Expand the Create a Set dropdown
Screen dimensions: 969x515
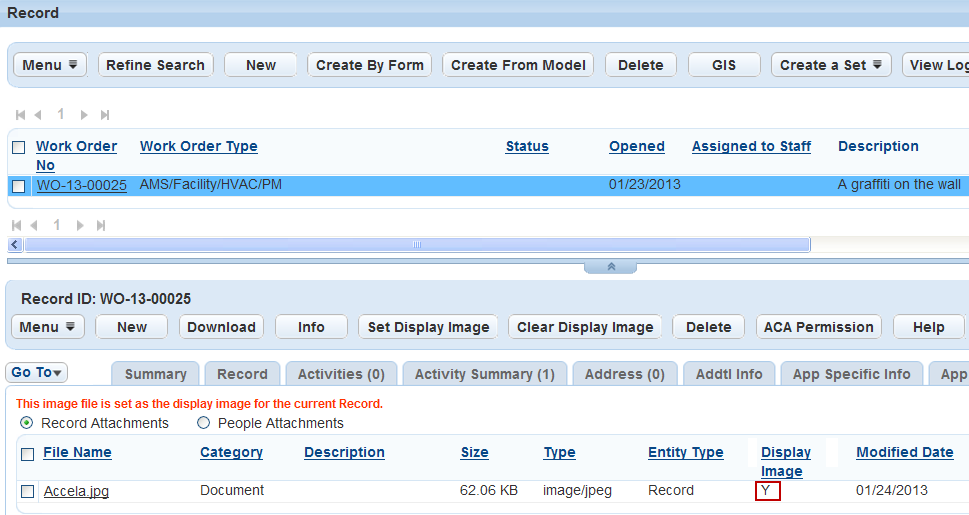coord(830,65)
